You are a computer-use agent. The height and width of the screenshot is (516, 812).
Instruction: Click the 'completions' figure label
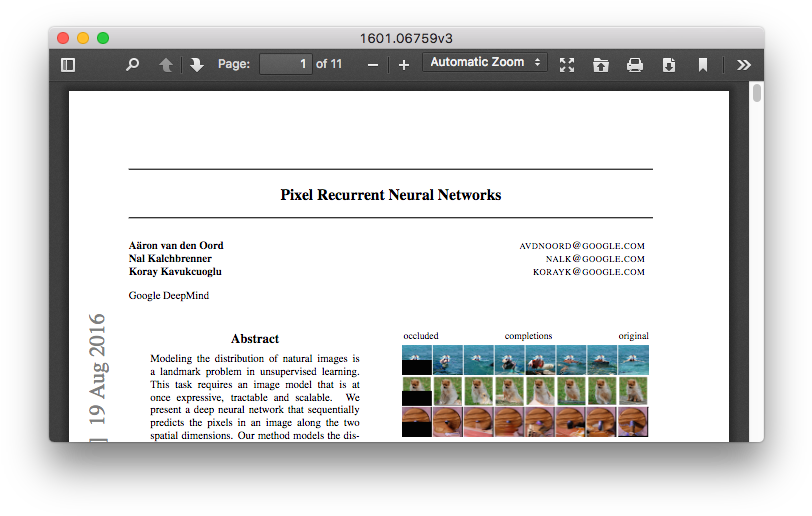[528, 336]
